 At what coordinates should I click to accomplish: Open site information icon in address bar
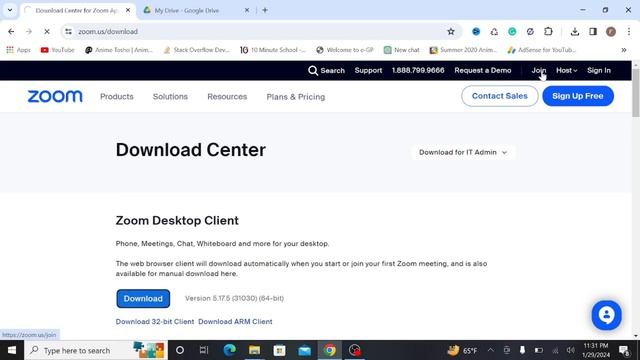pos(69,31)
